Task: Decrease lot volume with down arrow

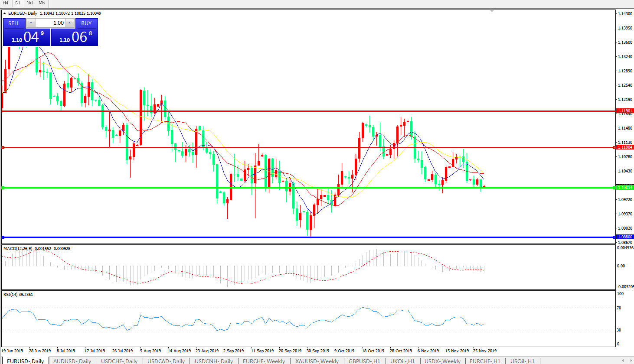Action: coord(31,23)
